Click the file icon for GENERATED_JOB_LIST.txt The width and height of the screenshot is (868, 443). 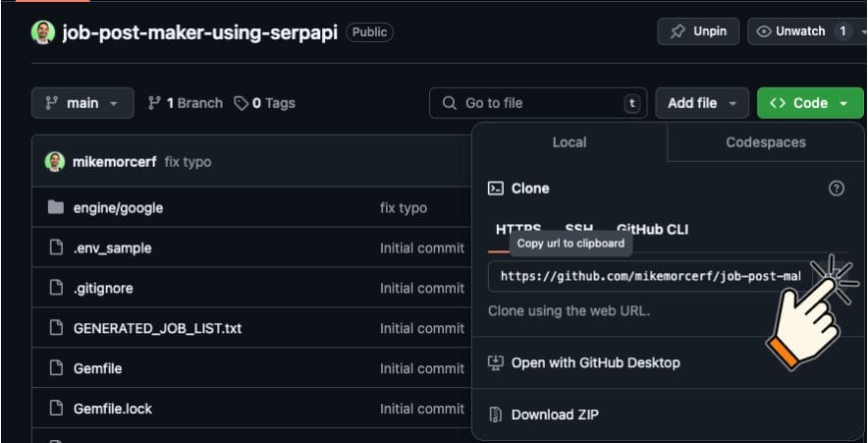click(56, 328)
